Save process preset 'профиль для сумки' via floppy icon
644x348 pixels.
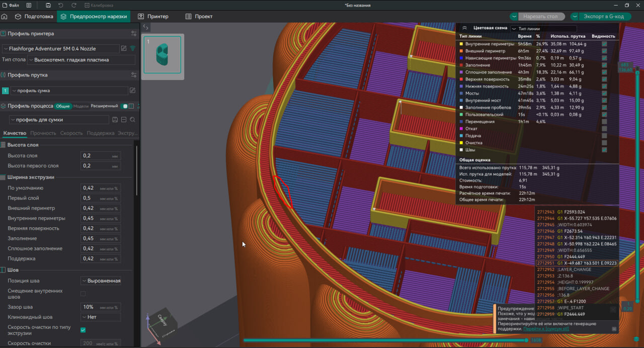point(115,120)
